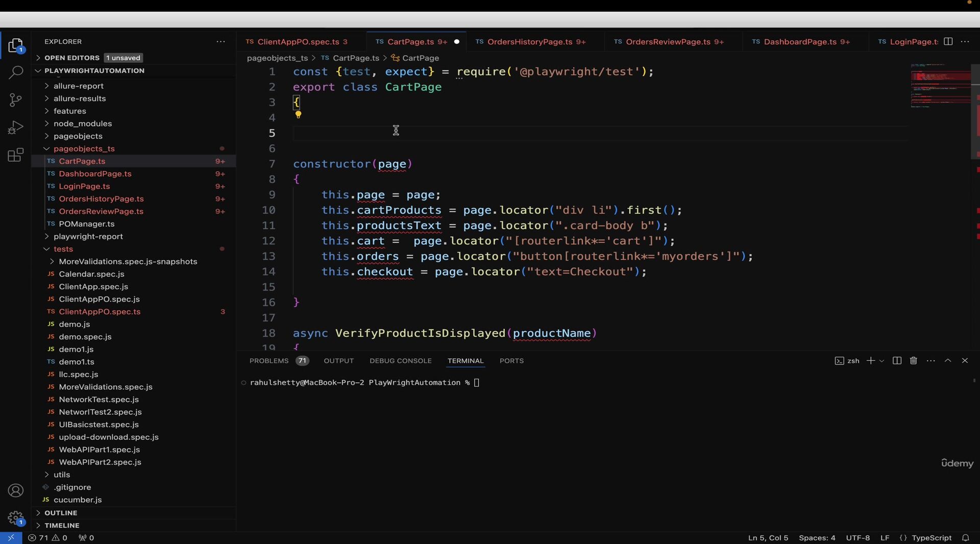Screen dimensions: 980x544
Task: Click the TypeScript language mode button
Action: click(x=932, y=538)
